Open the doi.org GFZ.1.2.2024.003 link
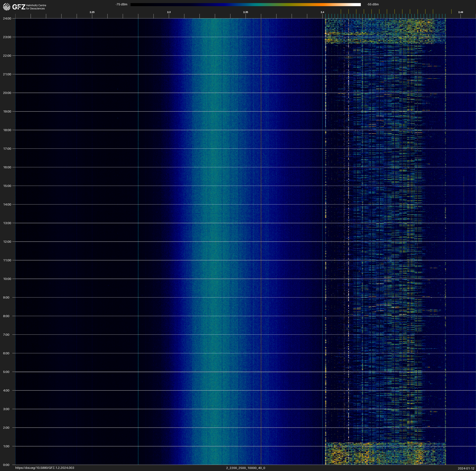476x471 pixels. coord(45,468)
